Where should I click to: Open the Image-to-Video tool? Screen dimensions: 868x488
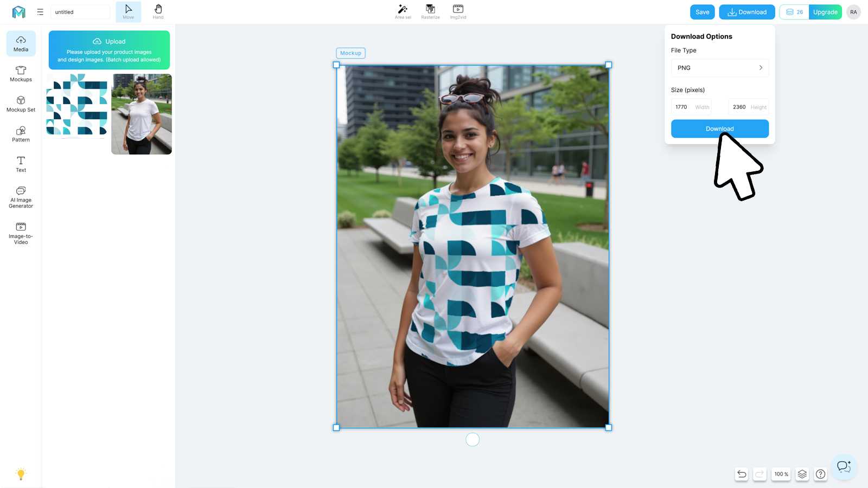click(x=21, y=233)
